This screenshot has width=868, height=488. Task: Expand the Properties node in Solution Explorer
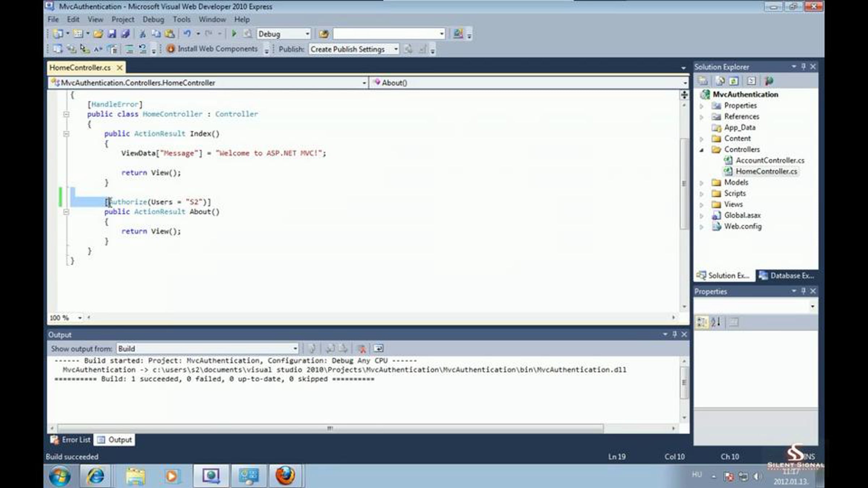click(701, 106)
